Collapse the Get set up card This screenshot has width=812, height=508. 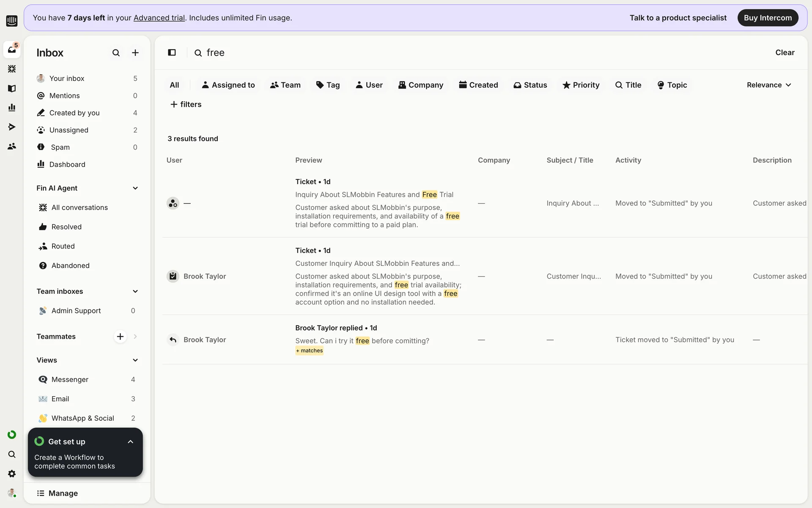point(130,442)
